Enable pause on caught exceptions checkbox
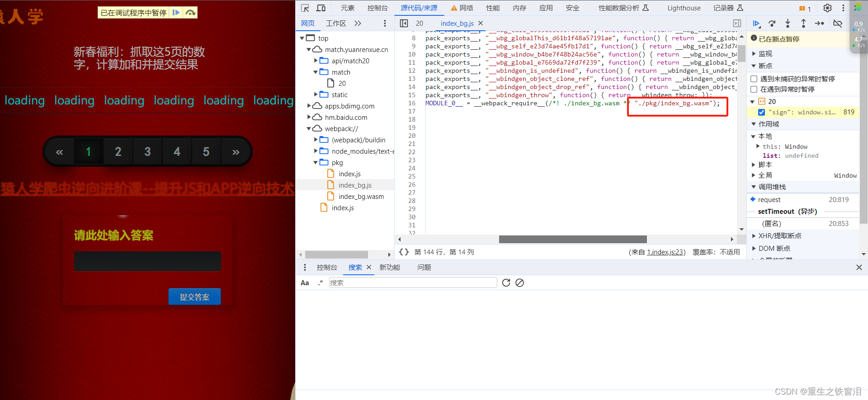The width and height of the screenshot is (868, 400). tap(754, 89)
